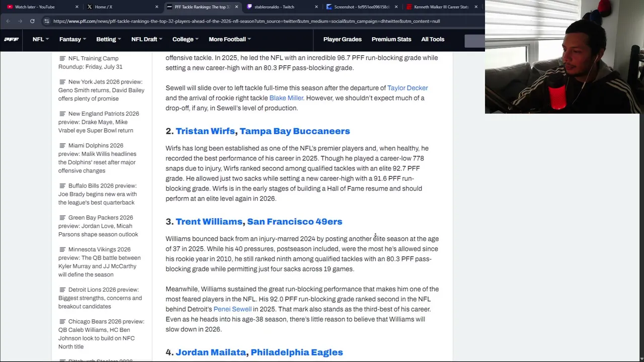Click article icon beside NFL Training Camp Roundup
The width and height of the screenshot is (644, 362).
tap(62, 58)
